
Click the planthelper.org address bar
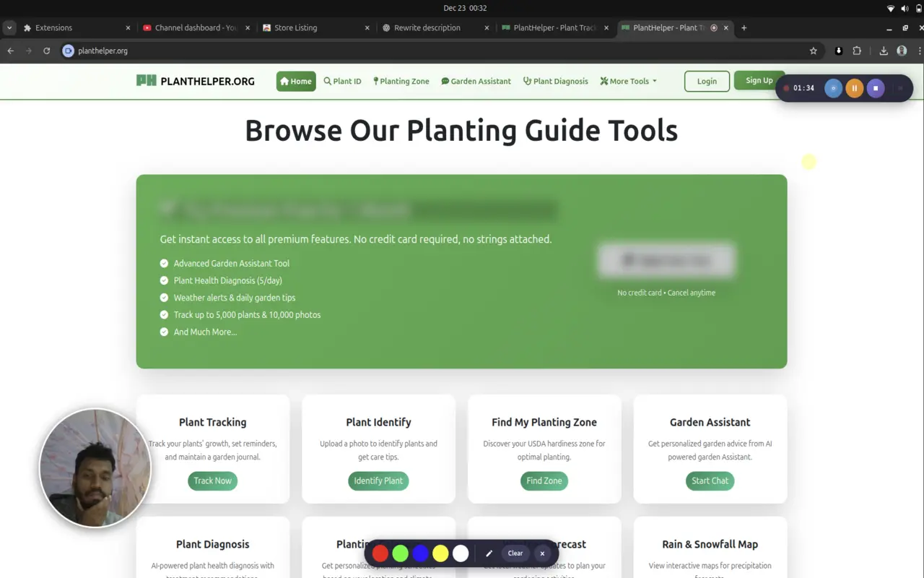[x=442, y=51]
